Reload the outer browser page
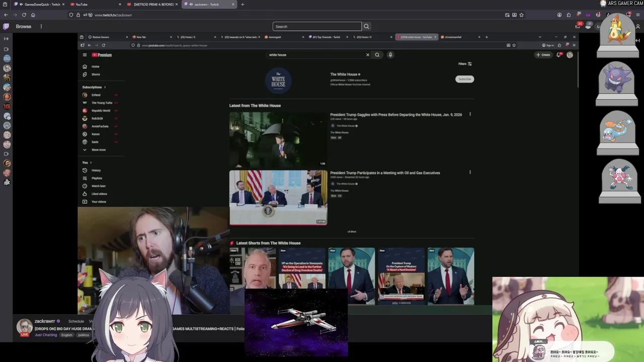644x362 pixels. coord(24,15)
